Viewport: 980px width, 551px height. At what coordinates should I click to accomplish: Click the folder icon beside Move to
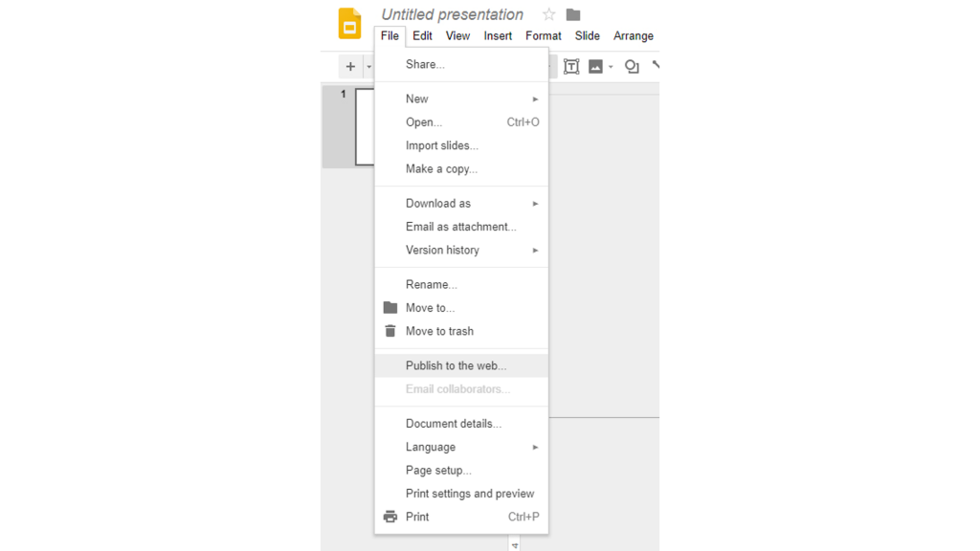(x=390, y=308)
